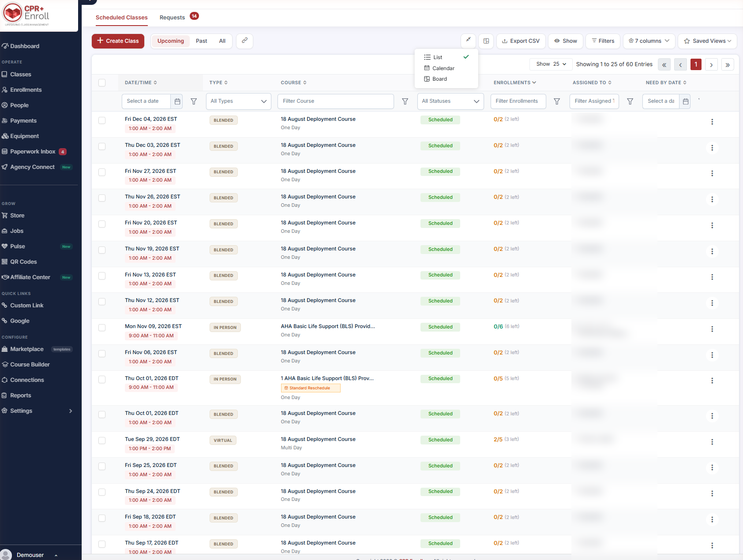Open Course Builder sidebar icon
Screen dimensions: 743x560
(5, 364)
